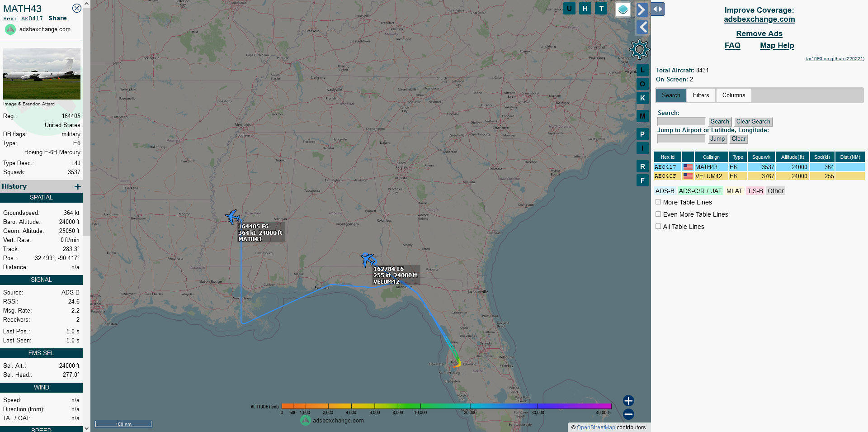Viewport: 868px width, 432px height.
Task: Open the Map Help link
Action: click(777, 45)
